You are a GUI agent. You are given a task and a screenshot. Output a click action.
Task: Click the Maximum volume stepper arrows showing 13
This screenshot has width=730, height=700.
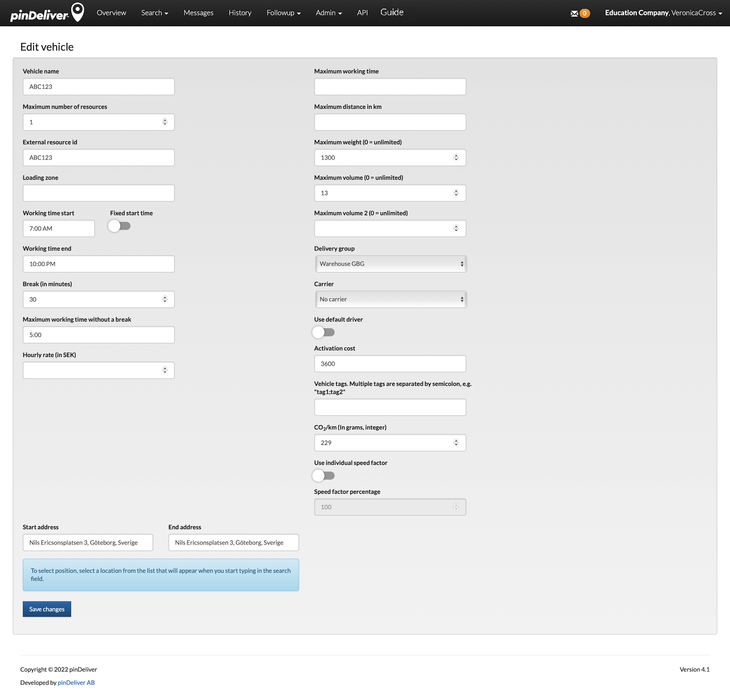[x=456, y=193]
